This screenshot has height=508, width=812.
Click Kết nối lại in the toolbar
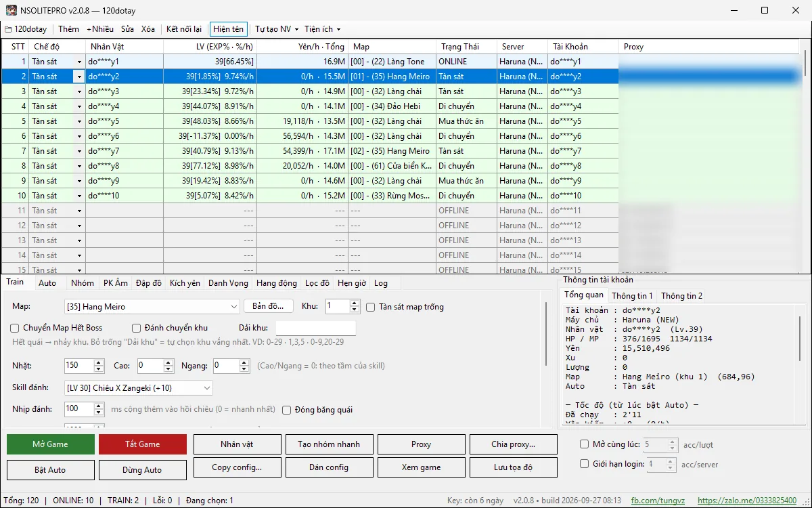tap(184, 29)
